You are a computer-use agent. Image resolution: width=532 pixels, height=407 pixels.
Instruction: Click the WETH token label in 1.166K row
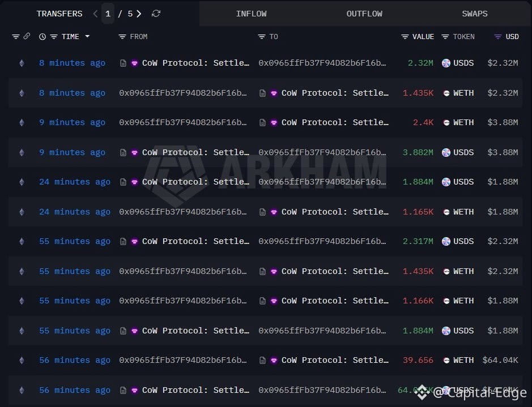pos(463,301)
